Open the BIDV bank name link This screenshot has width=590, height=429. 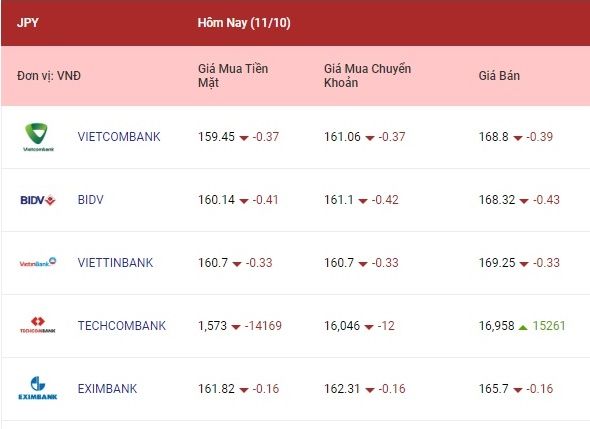(x=90, y=199)
